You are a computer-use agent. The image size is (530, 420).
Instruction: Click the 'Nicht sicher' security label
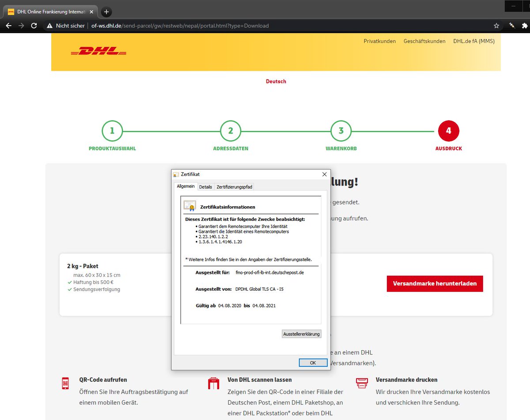(x=70, y=26)
